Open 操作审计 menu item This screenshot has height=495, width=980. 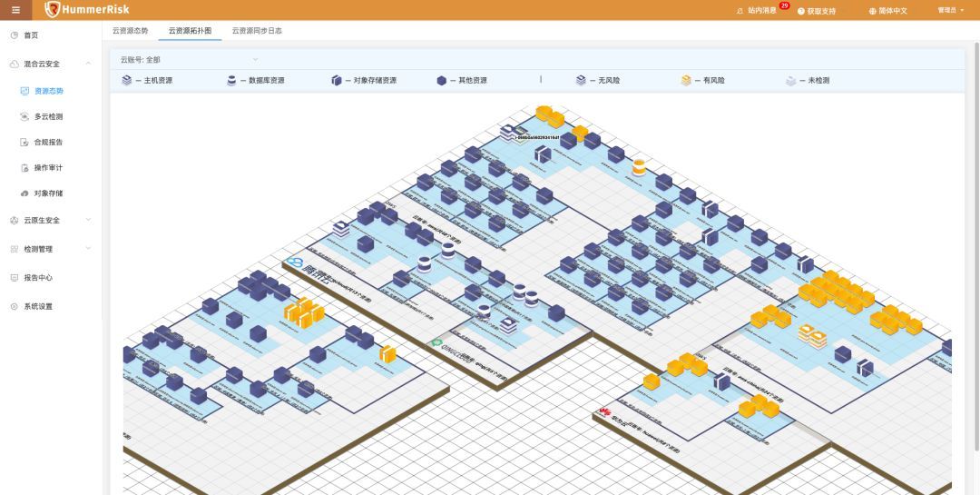pyautogui.click(x=51, y=168)
